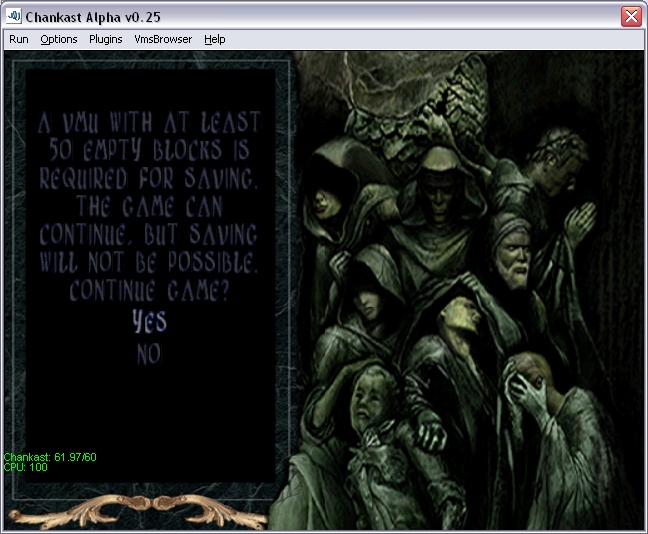
Task: Open the VmsBrowser menu
Action: [163, 39]
